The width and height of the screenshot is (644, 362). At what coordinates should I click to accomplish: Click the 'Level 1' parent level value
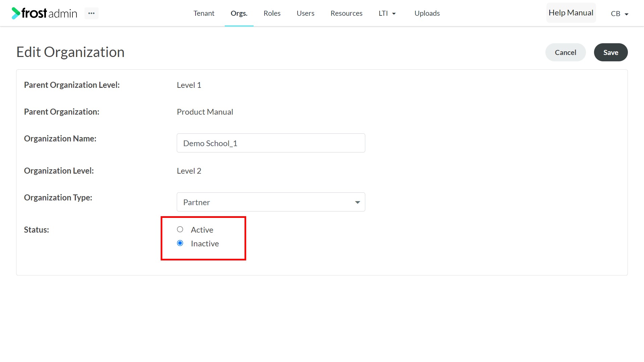[x=189, y=85]
